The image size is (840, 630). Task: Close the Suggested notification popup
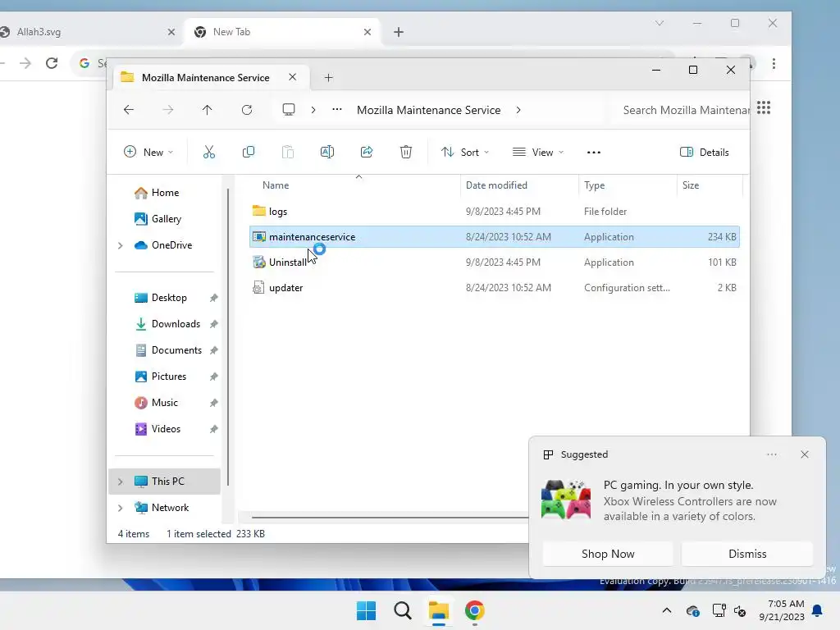click(x=805, y=454)
